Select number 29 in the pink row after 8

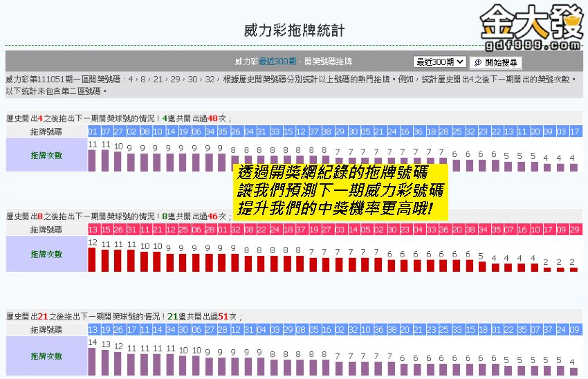574,230
